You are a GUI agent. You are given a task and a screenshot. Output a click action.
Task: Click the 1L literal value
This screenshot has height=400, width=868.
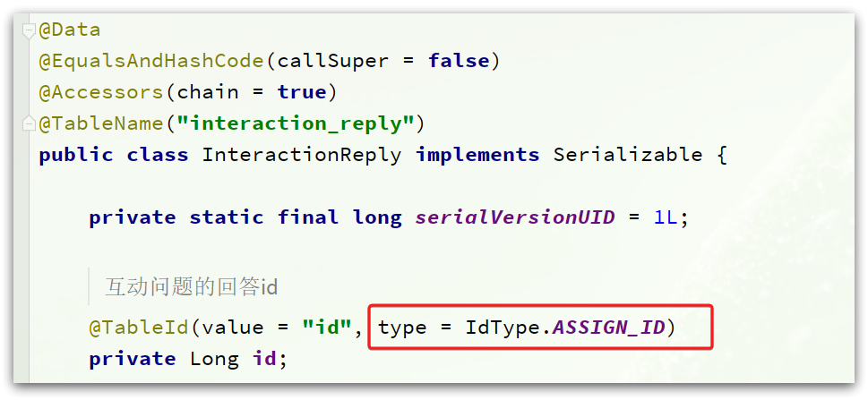point(666,217)
